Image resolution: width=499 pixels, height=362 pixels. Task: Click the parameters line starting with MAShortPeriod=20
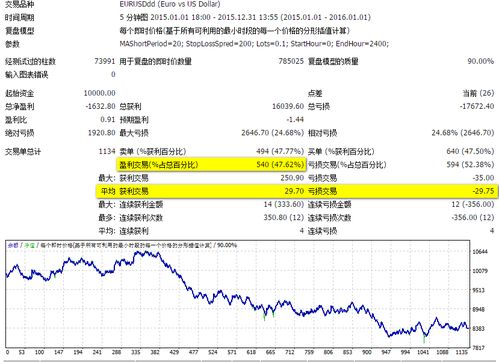[254, 44]
